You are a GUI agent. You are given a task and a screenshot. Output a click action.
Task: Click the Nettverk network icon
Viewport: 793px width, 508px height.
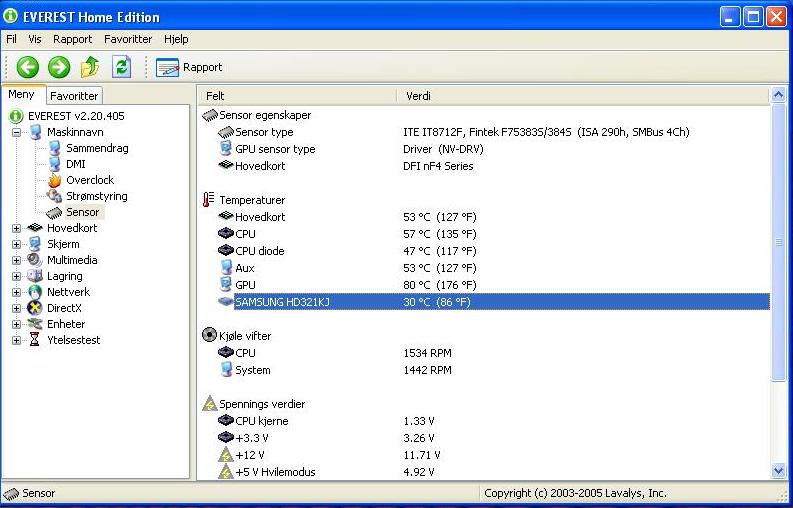click(35, 292)
